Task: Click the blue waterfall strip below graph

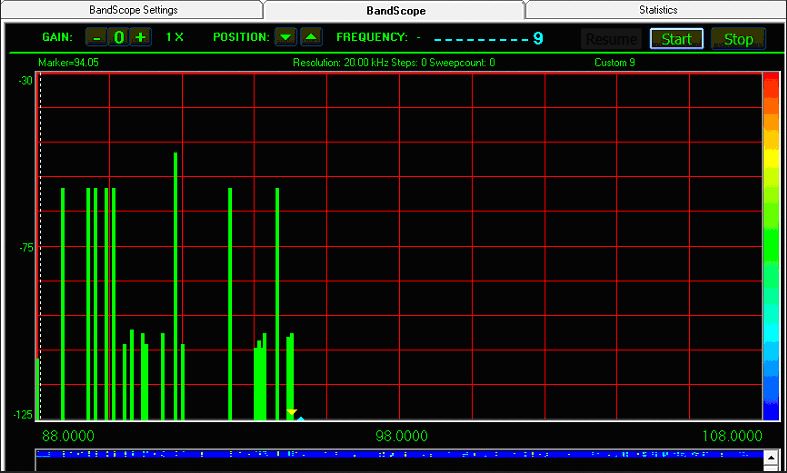Action: click(x=400, y=454)
